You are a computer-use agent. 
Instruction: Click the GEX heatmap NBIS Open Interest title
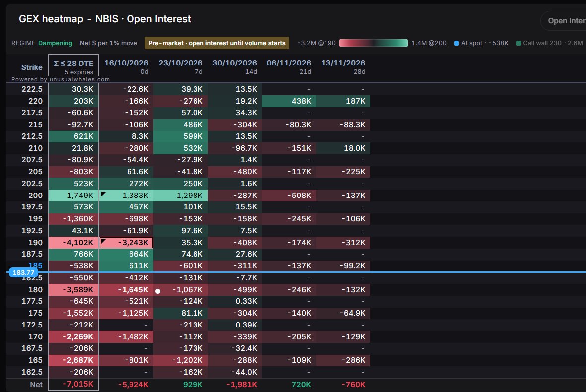105,19
